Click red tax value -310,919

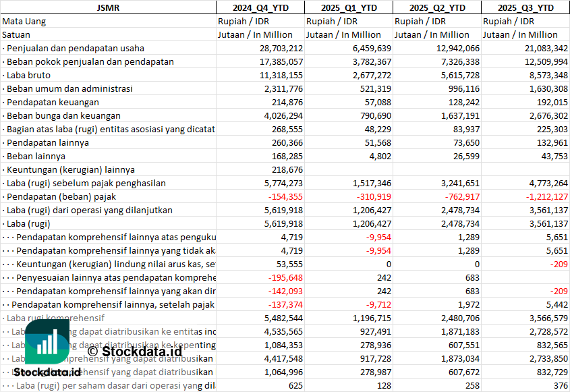(x=374, y=197)
